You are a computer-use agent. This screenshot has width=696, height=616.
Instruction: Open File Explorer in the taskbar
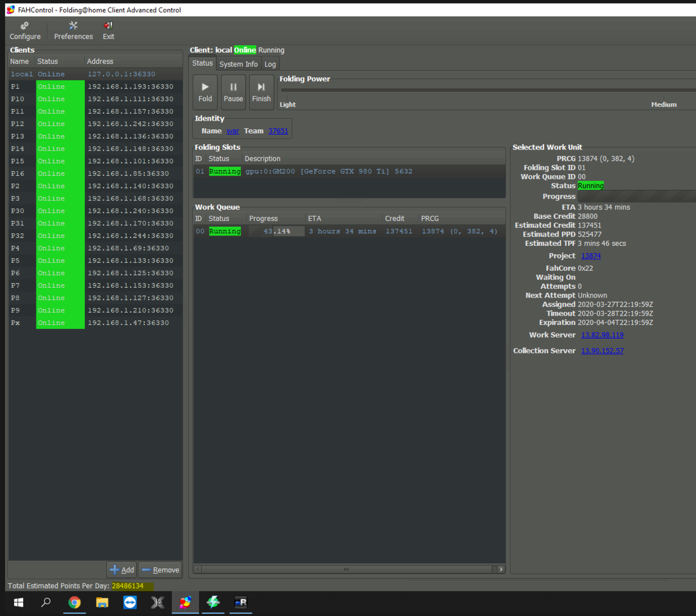102,603
